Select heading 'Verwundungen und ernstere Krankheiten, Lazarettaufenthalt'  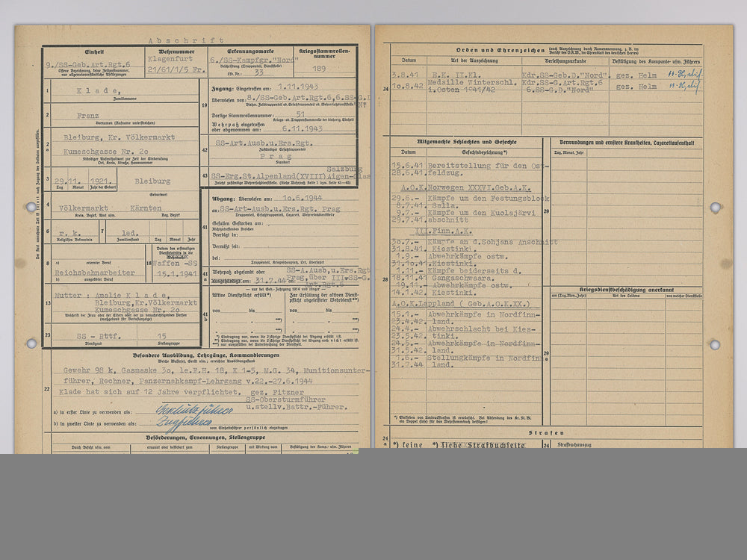(627, 143)
